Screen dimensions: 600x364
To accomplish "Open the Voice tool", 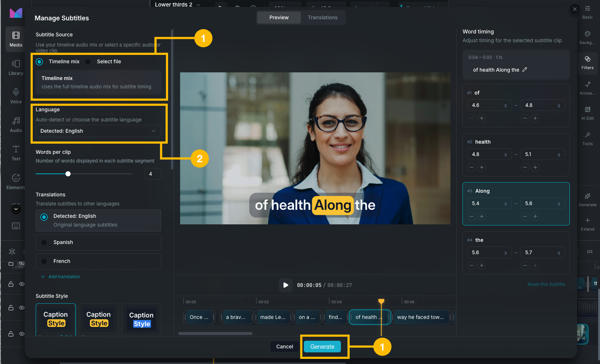I will pos(16,95).
